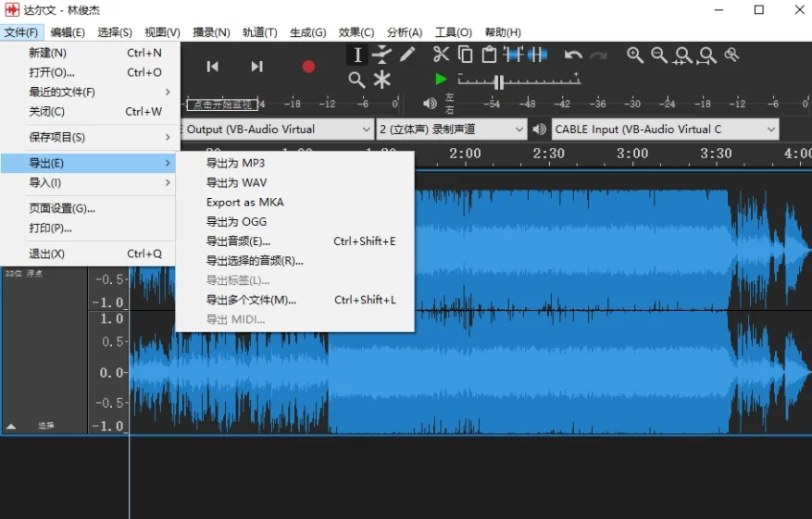Open the CABLE Input playback device dropdown
812x519 pixels.
click(665, 130)
